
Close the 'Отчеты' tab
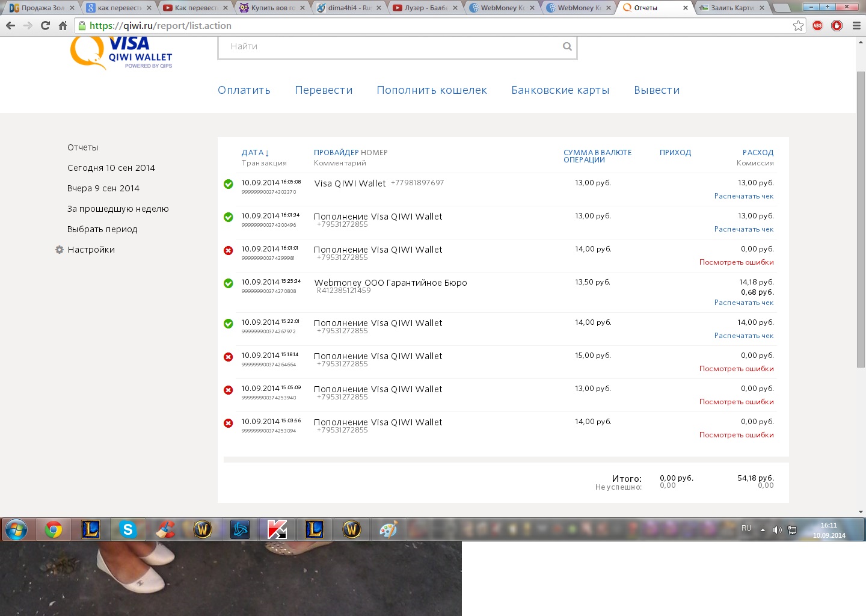(x=685, y=8)
